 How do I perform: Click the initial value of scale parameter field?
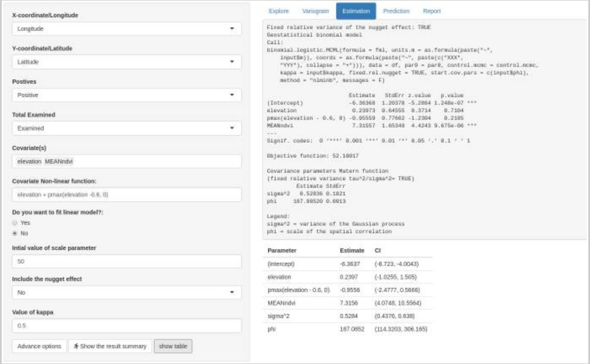click(x=127, y=262)
